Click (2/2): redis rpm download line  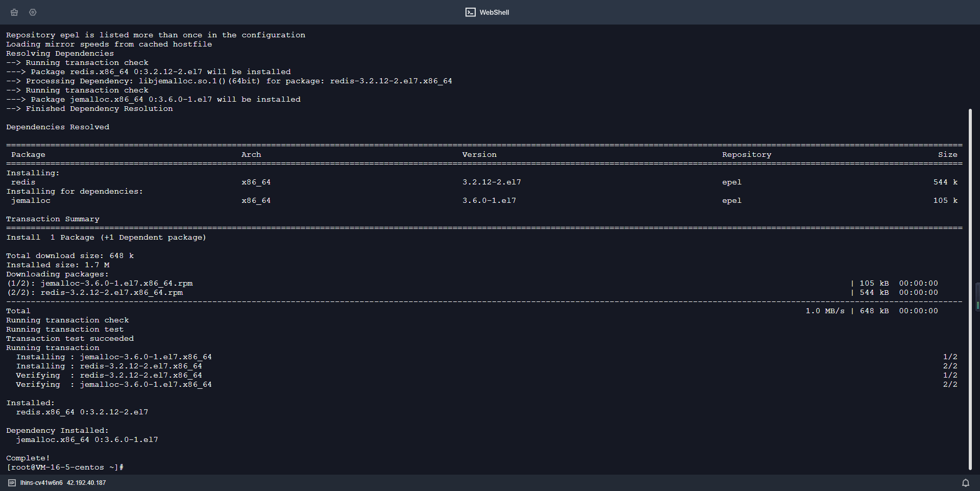[x=94, y=293]
